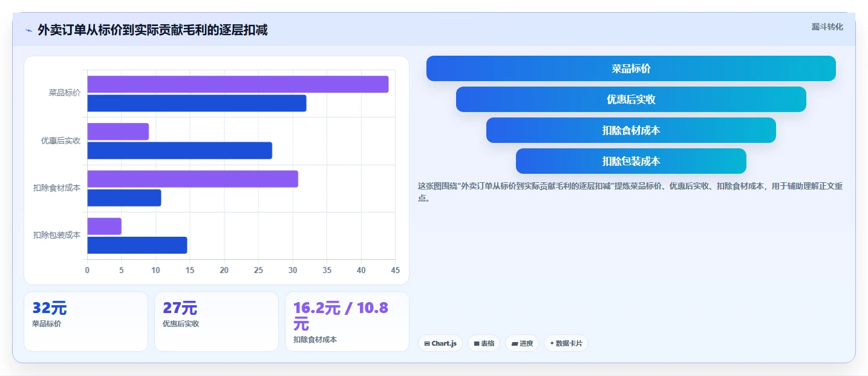Click the 漏斗转化 label
The image size is (868, 376).
pyautogui.click(x=827, y=27)
